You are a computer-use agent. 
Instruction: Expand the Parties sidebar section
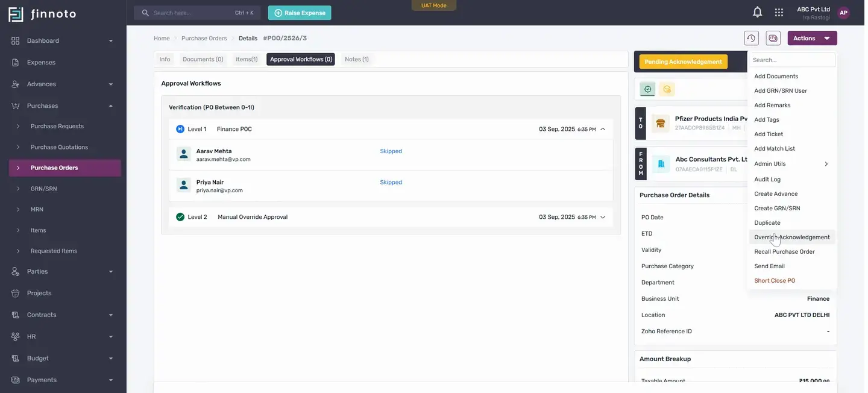111,272
